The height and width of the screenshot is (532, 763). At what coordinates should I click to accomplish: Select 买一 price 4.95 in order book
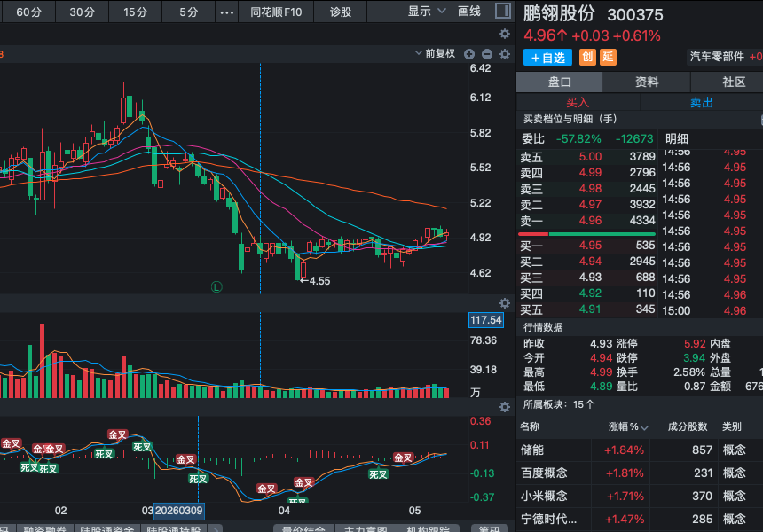click(x=590, y=246)
